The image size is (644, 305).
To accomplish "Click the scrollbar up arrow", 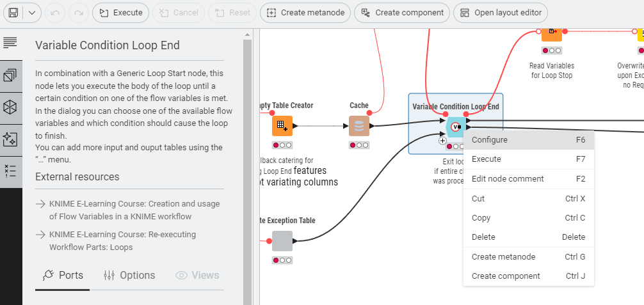I will [x=247, y=35].
